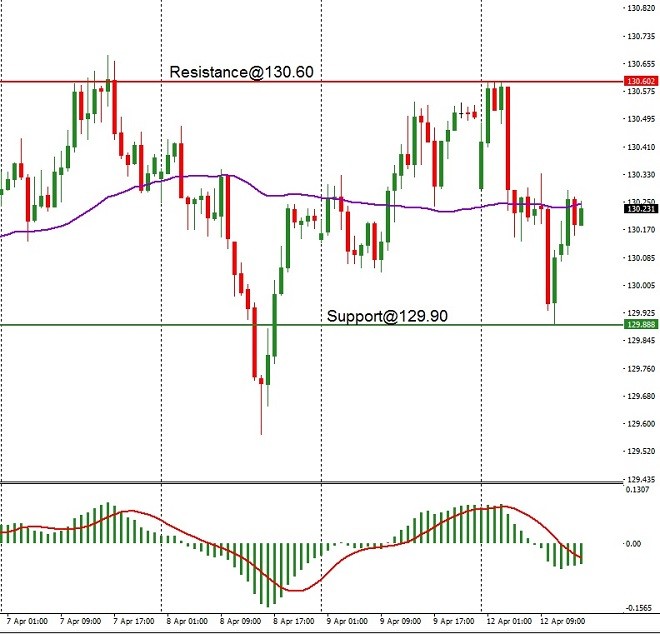
Task: Click the 0.1307 MACD scale value
Action: pyautogui.click(x=637, y=489)
